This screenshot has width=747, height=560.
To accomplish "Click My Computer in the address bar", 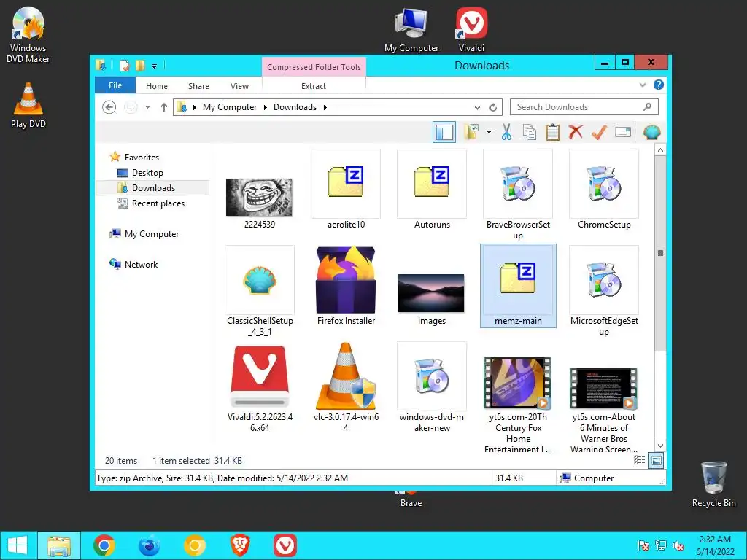I will click(x=230, y=107).
